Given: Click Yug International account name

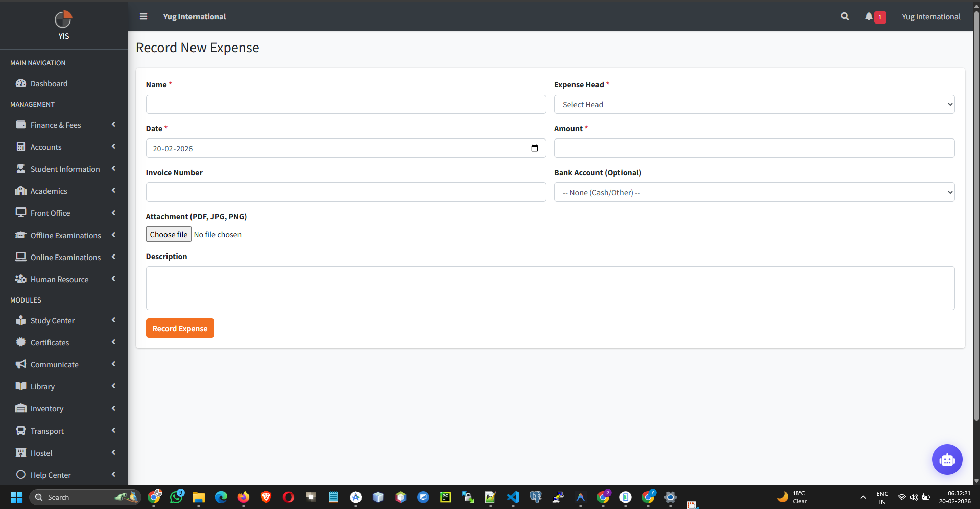Looking at the screenshot, I should coord(930,16).
